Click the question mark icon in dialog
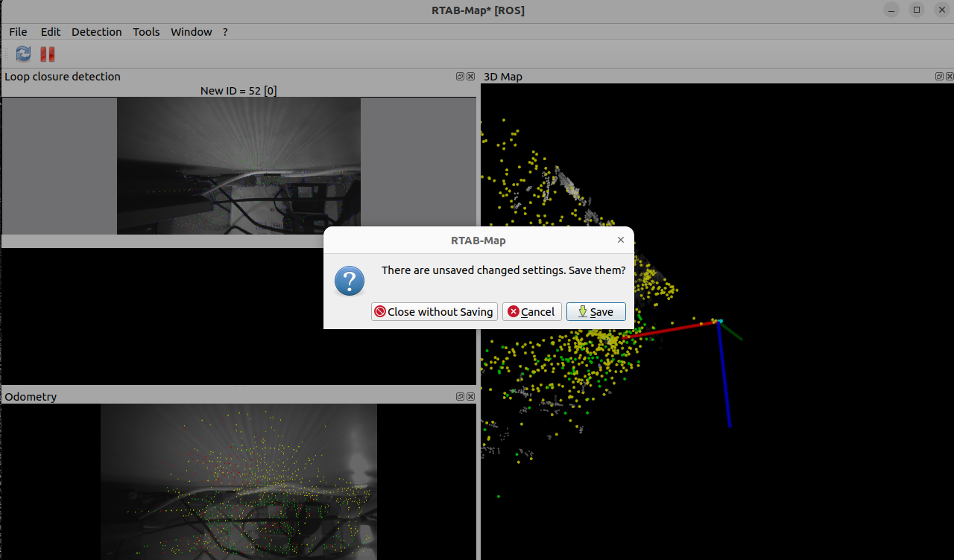 [350, 281]
